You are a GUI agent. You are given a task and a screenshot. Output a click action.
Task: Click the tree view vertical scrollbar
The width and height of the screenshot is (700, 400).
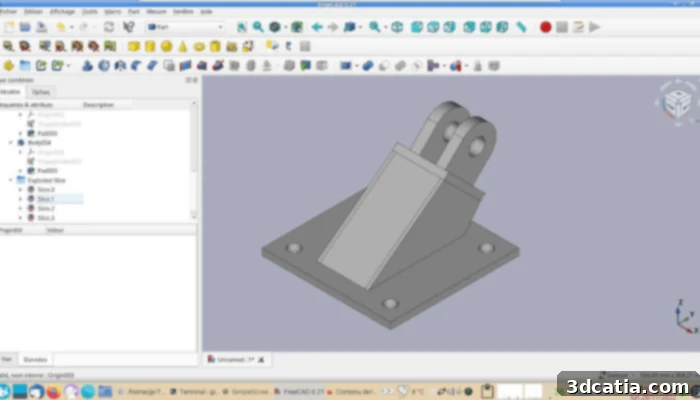pyautogui.click(x=194, y=161)
